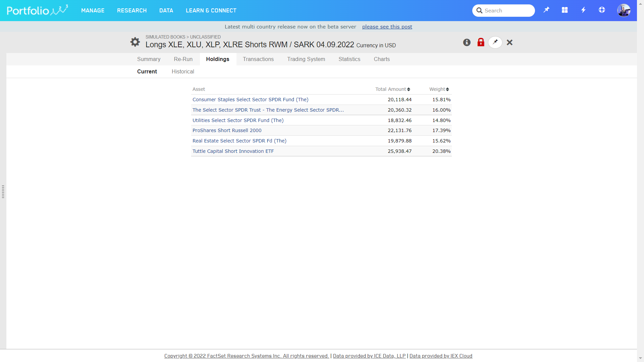644x362 pixels.
Task: Open the user profile avatar
Action: coord(624,10)
